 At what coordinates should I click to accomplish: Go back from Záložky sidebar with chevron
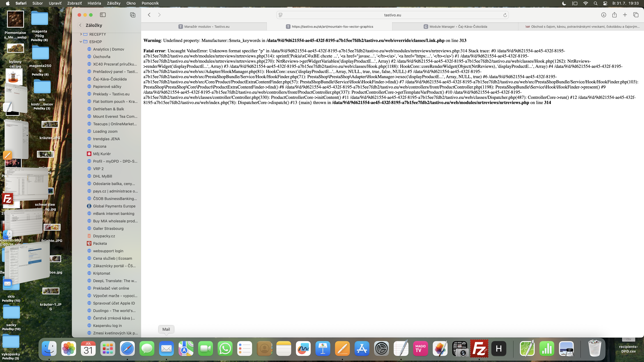pyautogui.click(x=80, y=25)
